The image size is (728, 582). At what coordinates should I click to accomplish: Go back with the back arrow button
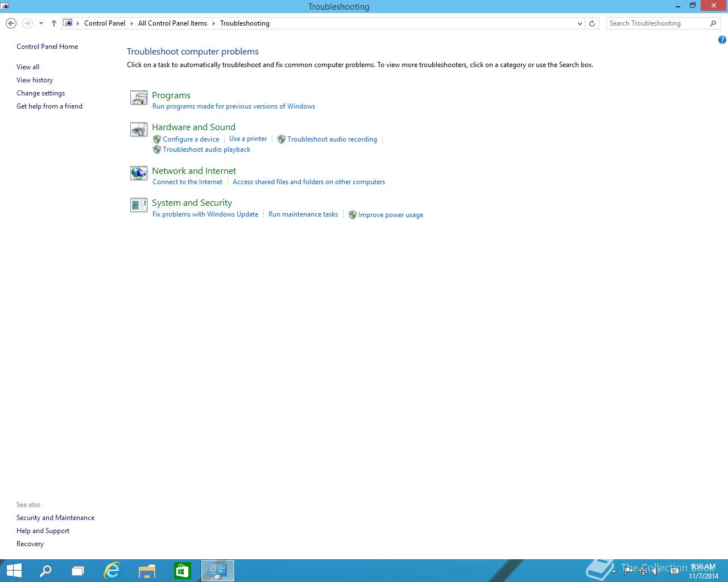point(11,23)
